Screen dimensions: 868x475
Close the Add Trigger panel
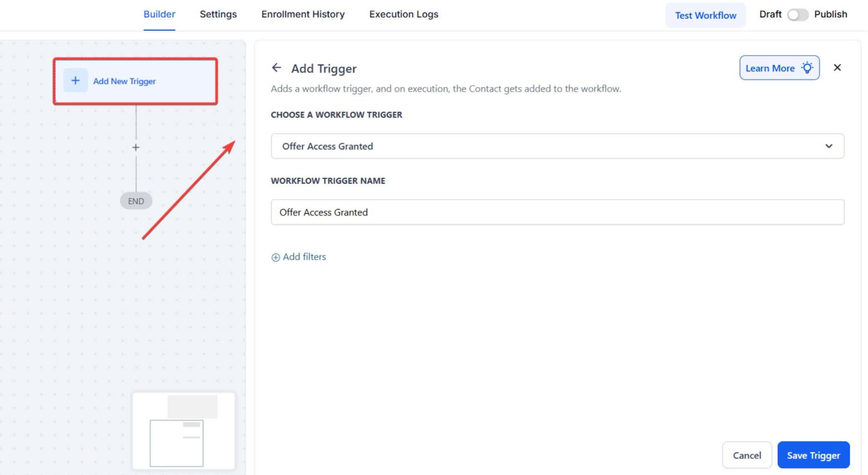(837, 68)
